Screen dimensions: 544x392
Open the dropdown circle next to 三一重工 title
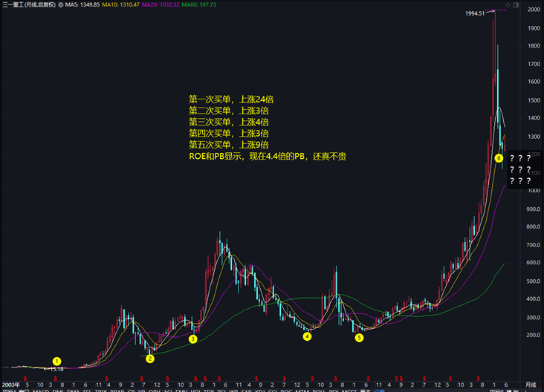coord(61,5)
